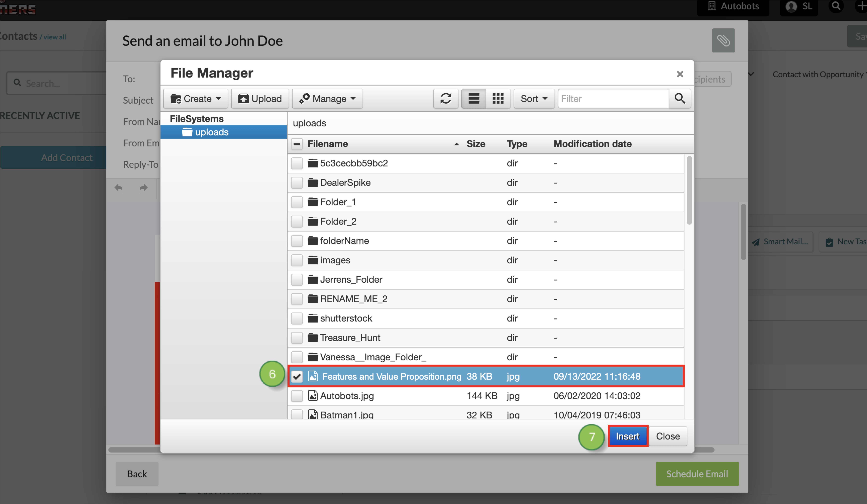Click the images folder icon
Screen dimensions: 867x504
(x=313, y=260)
